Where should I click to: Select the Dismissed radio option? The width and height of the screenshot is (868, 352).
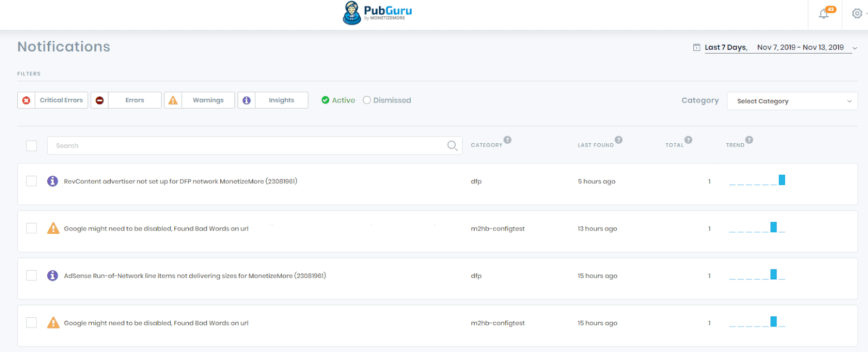(367, 100)
